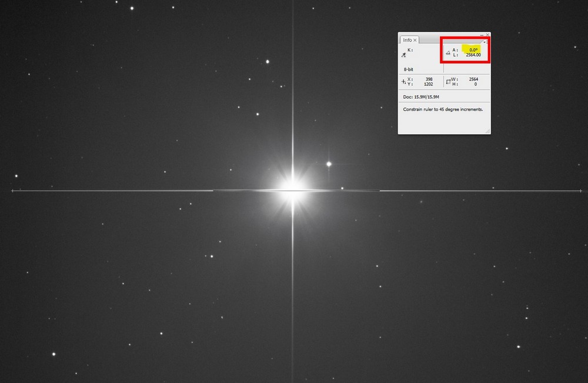Image resolution: width=588 pixels, height=383 pixels.
Task: Click the X coordinate value 398
Action: 429,79
